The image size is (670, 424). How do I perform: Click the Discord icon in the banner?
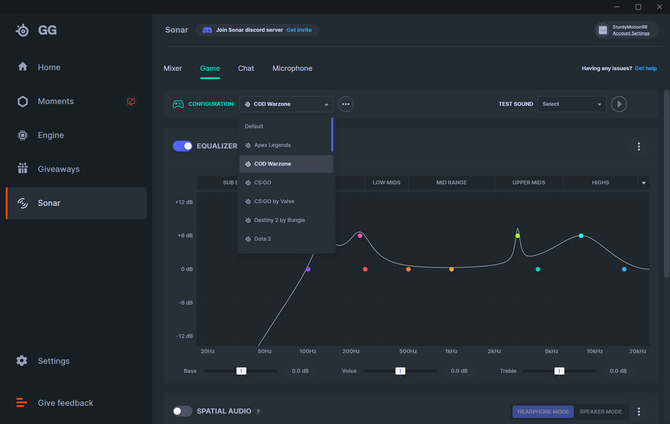[207, 30]
